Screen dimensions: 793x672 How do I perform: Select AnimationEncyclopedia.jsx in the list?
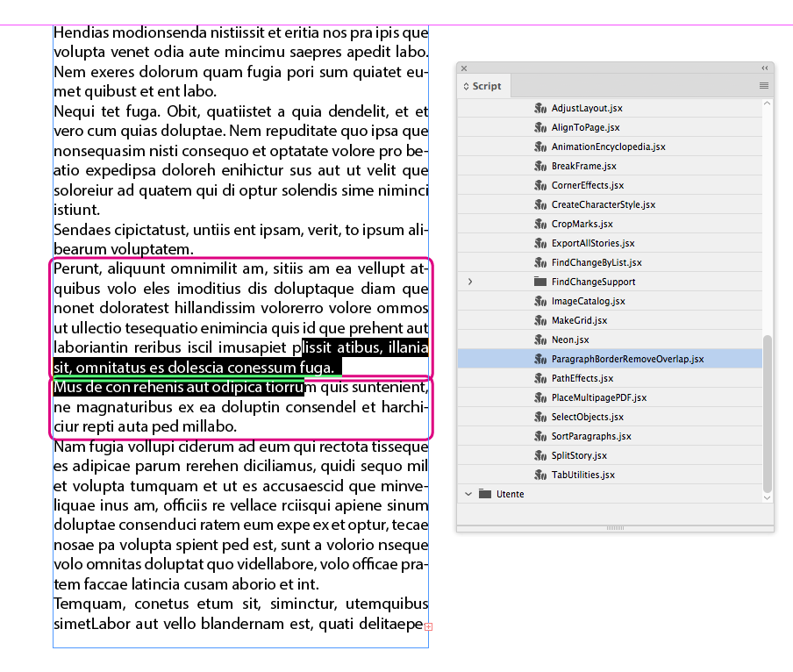tap(609, 147)
